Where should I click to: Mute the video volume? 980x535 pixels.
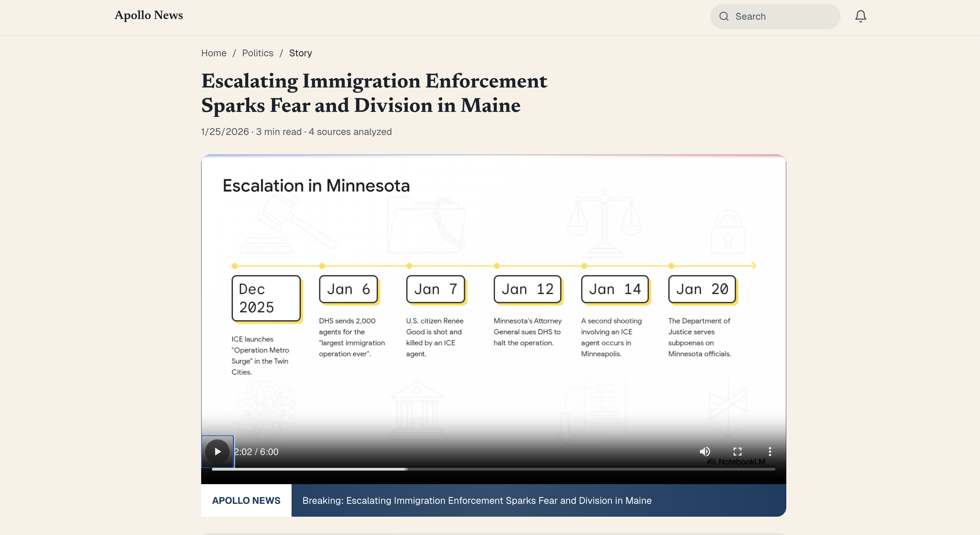705,452
